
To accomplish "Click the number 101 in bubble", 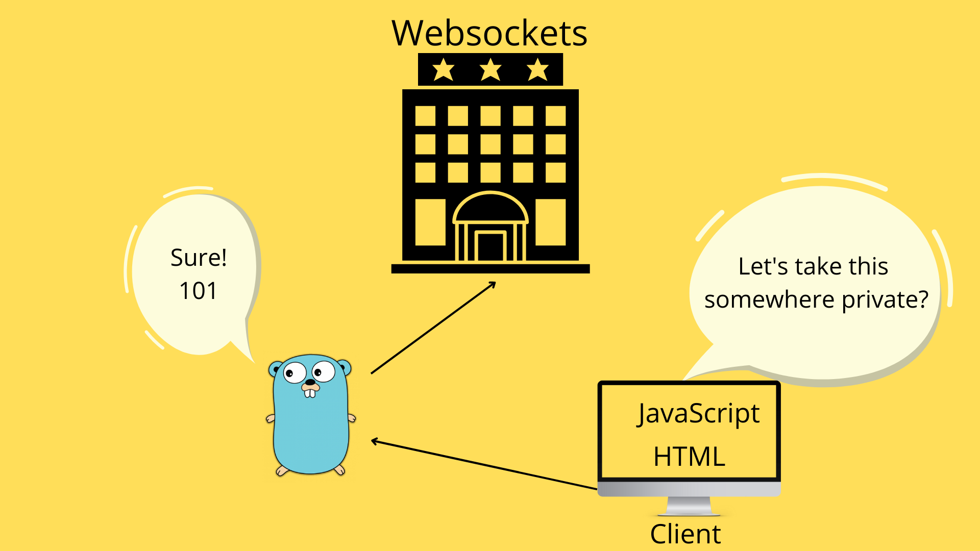I will [198, 291].
